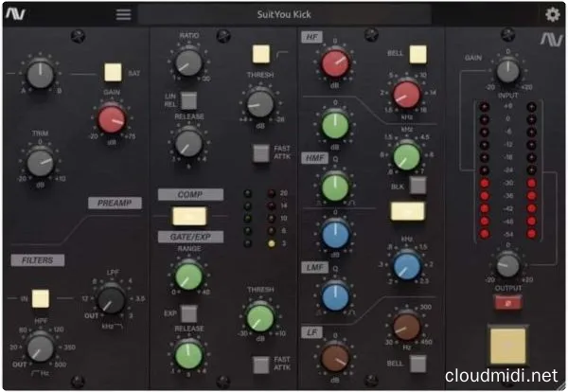The width and height of the screenshot is (568, 392).
Task: Click the gate THRESH green knob
Action: 260,318
